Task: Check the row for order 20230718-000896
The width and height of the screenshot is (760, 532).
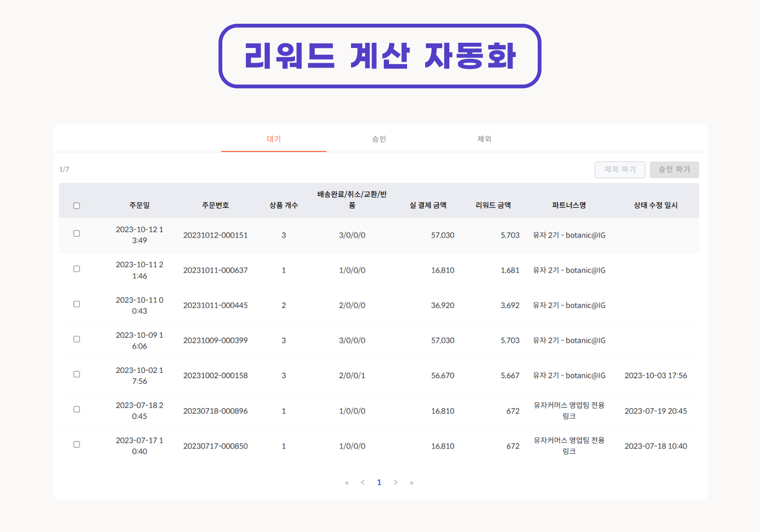Action: tap(76, 409)
